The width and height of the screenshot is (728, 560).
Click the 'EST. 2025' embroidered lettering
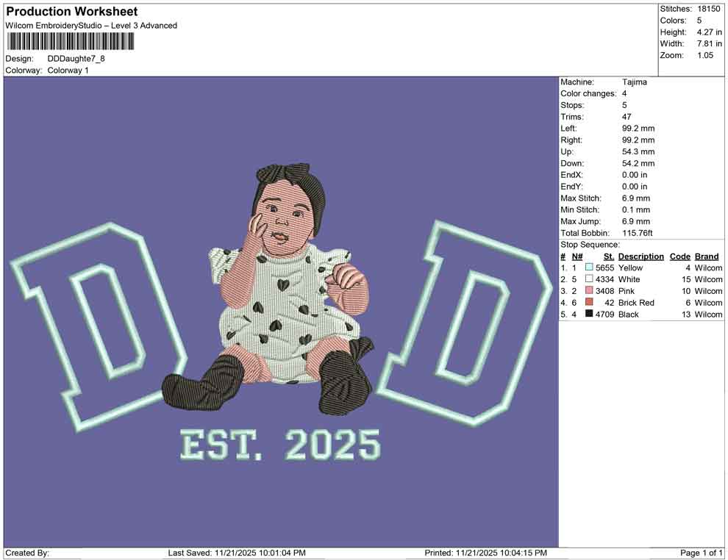coord(280,444)
